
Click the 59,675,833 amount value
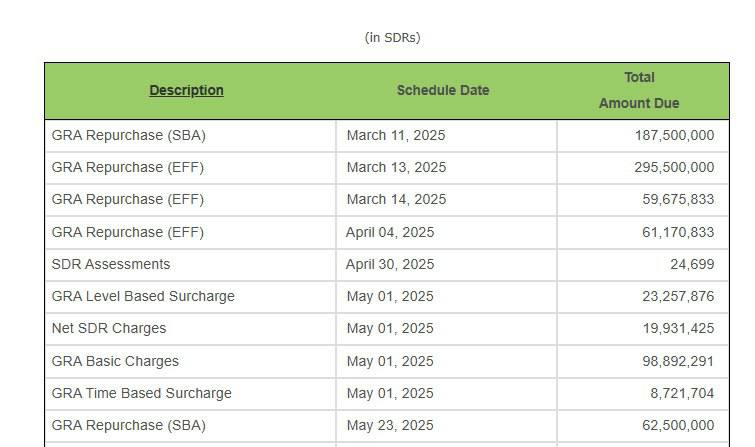click(x=678, y=199)
